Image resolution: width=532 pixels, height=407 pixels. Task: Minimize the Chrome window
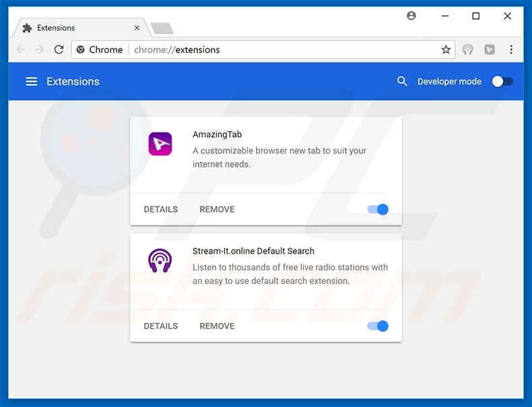pos(445,16)
